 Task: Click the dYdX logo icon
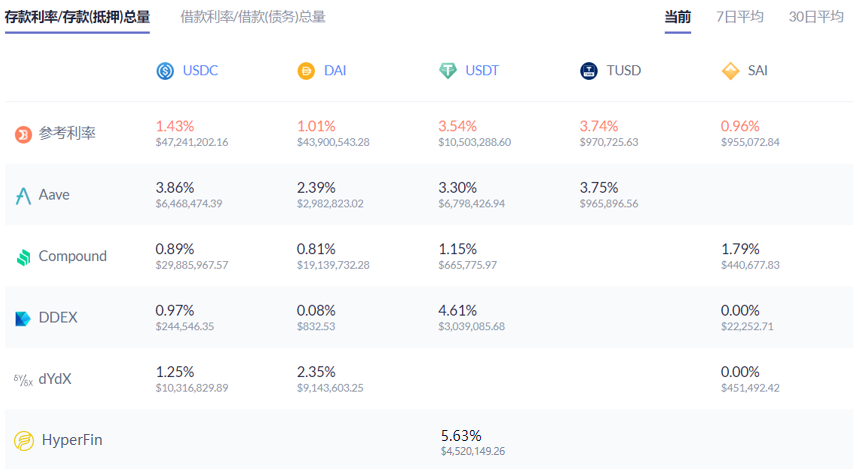click(23, 380)
